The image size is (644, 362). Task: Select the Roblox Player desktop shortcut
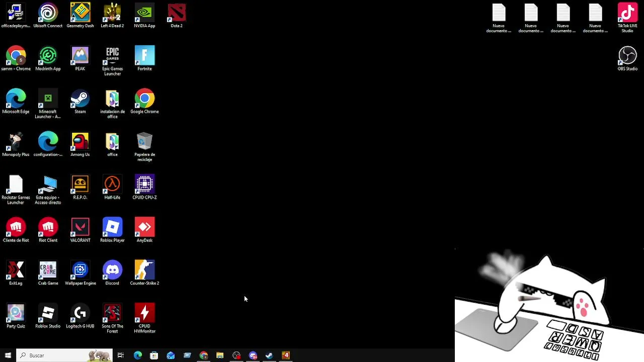point(112,230)
